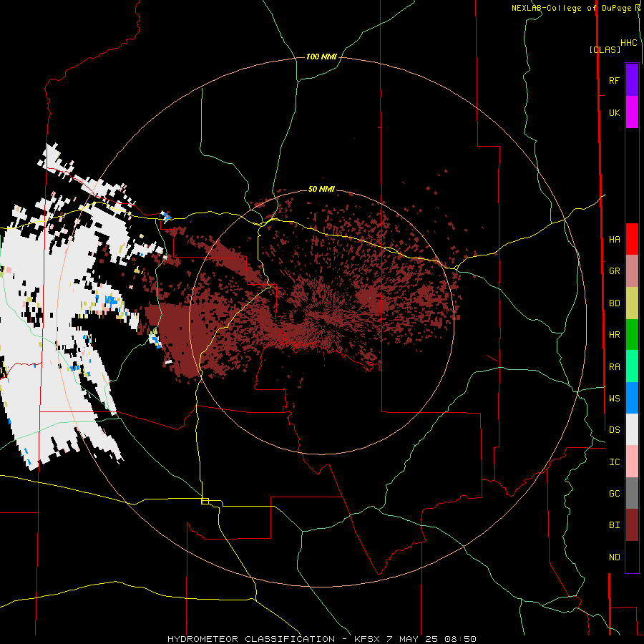Pick the HR green legend block
The height and width of the screenshot is (644, 644).
tap(632, 335)
